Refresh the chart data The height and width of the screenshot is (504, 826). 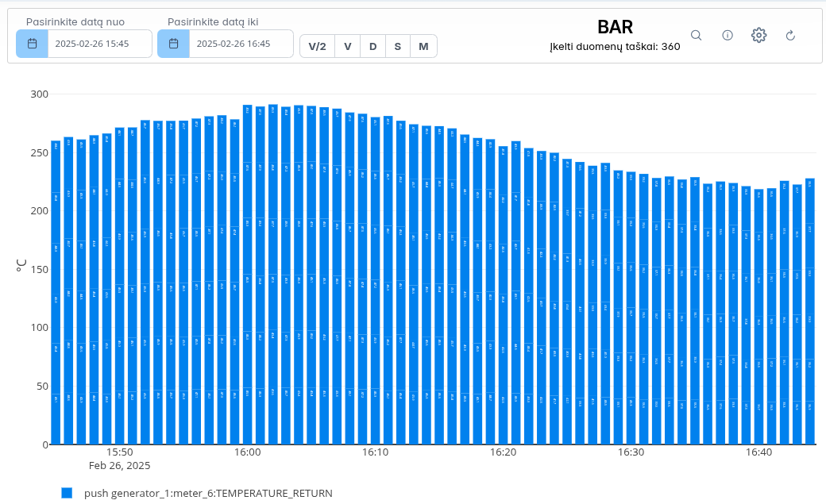[790, 35]
